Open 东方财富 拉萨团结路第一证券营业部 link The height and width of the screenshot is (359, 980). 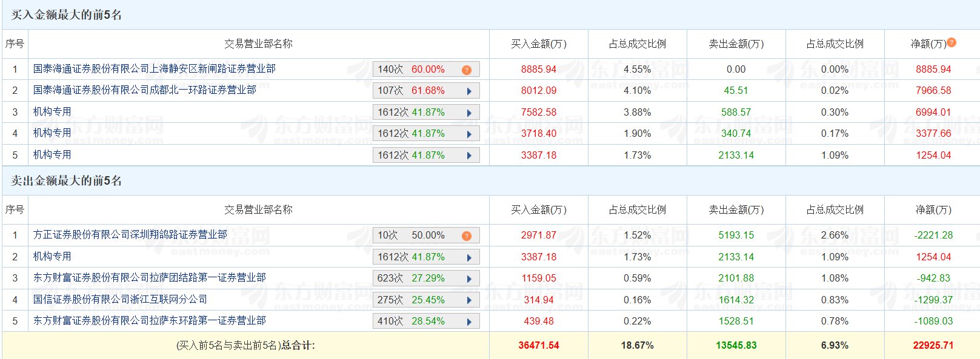[149, 278]
